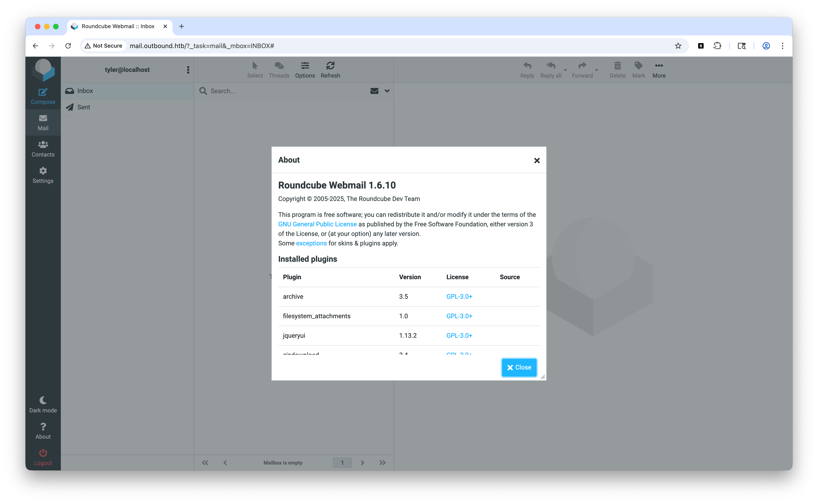Open Settings from the sidebar

point(43,175)
